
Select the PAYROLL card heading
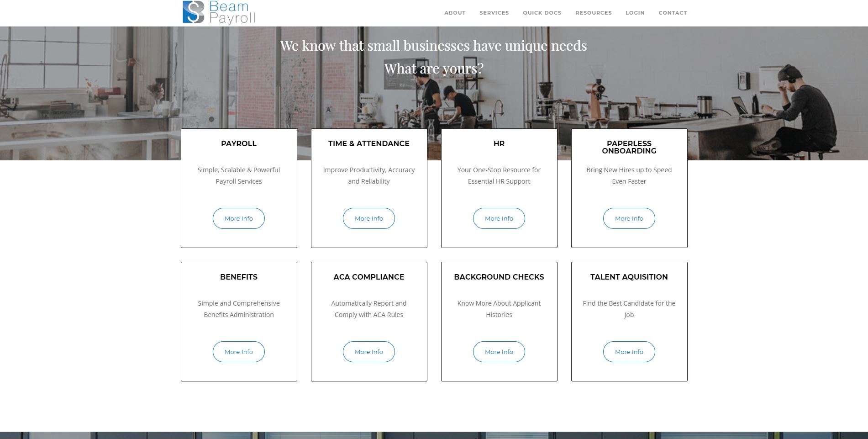pyautogui.click(x=239, y=143)
